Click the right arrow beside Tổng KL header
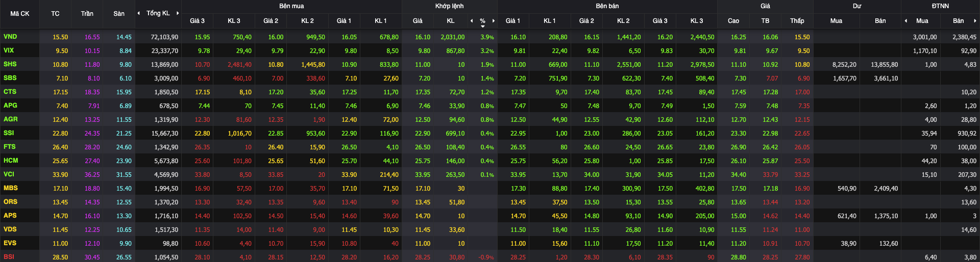Screen dimensions: 980x262 tap(178, 13)
